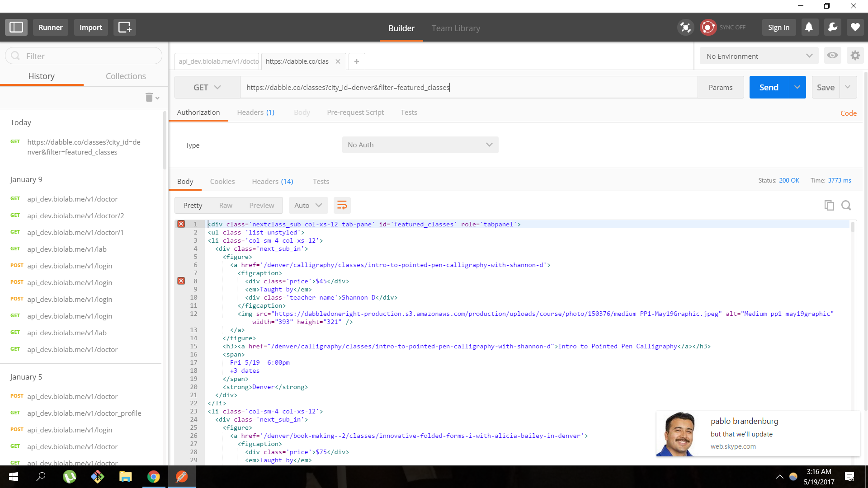The image size is (868, 488).
Task: Copy response body to clipboard
Action: [829, 206]
